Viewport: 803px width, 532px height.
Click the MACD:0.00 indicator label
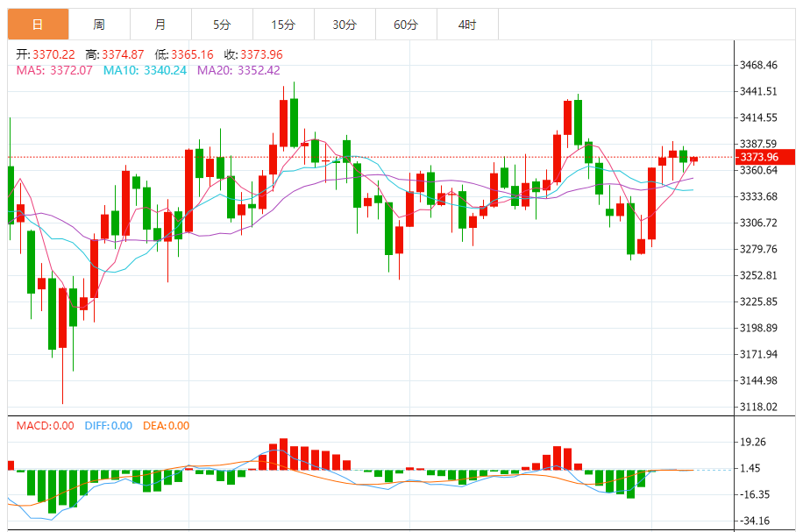point(45,425)
